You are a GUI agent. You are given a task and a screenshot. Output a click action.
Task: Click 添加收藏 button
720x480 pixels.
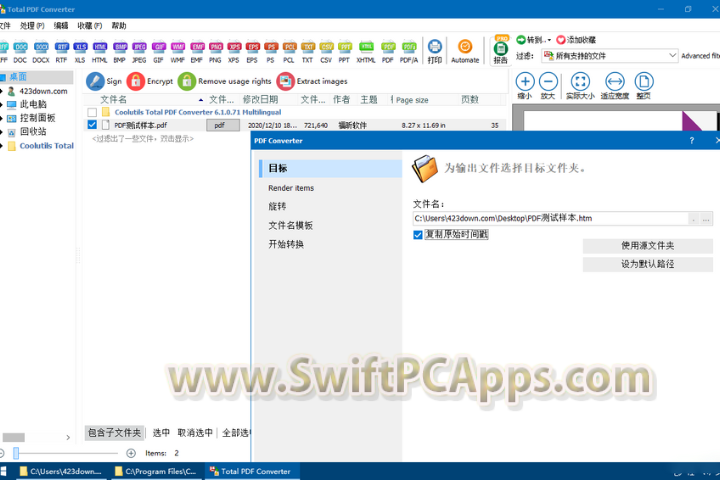[576, 40]
